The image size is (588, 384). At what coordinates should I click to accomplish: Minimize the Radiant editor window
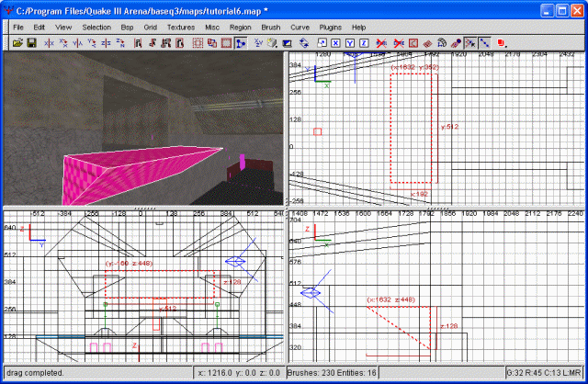point(547,10)
